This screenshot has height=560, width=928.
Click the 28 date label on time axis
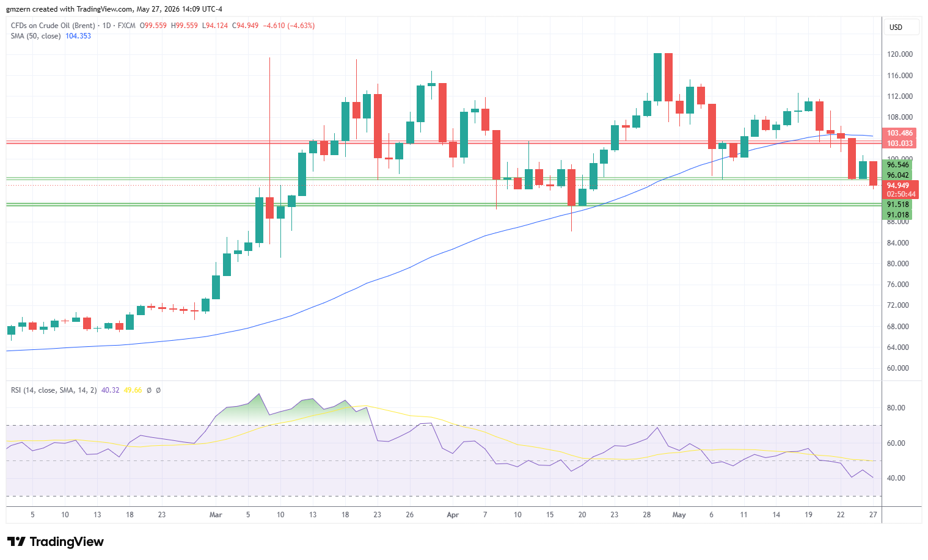(x=646, y=515)
